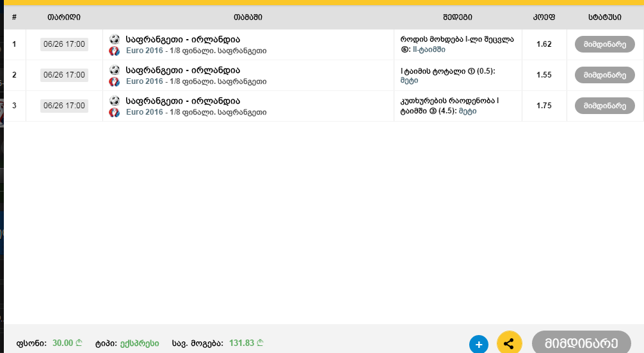Select the match title საფრანგეთი - ირლანდია in row 2
The width and height of the screenshot is (644, 353).
183,70
